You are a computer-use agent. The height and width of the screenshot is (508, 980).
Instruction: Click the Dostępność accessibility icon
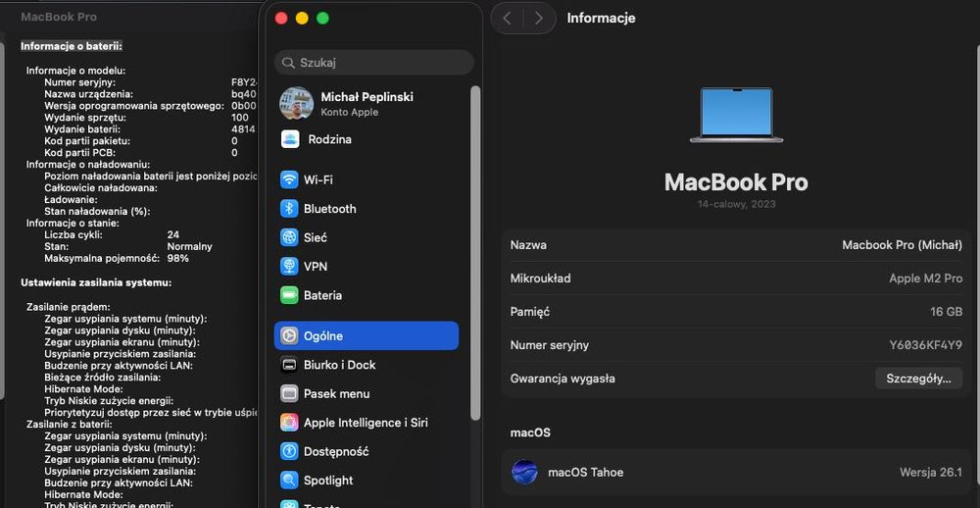(289, 451)
